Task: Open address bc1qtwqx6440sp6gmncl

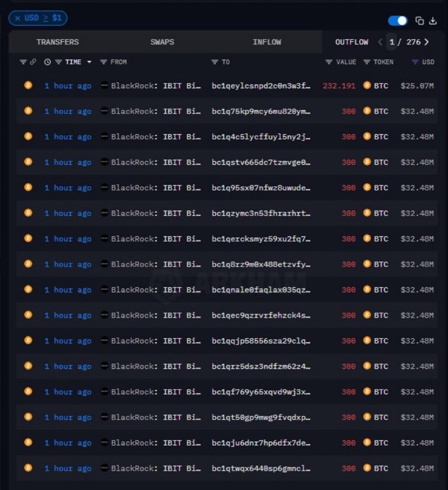Action: coord(261,468)
